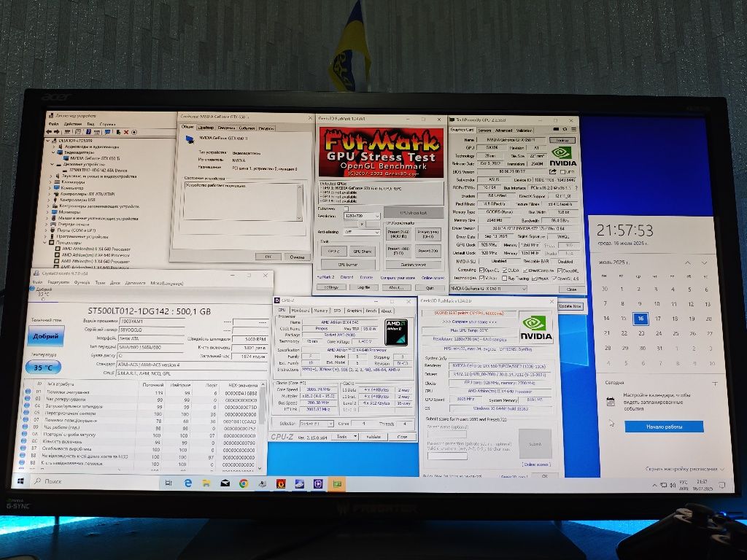This screenshot has width=747, height=560.
Task: Click the Back arrow in Device Manager toolbar
Action: (49, 132)
